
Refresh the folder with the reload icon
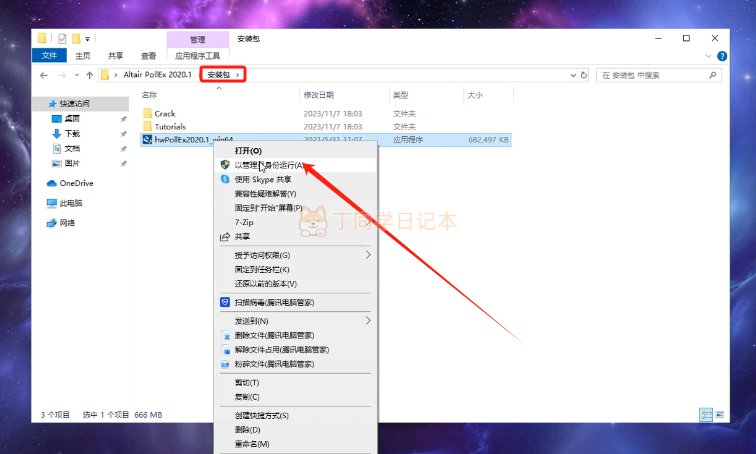(584, 75)
